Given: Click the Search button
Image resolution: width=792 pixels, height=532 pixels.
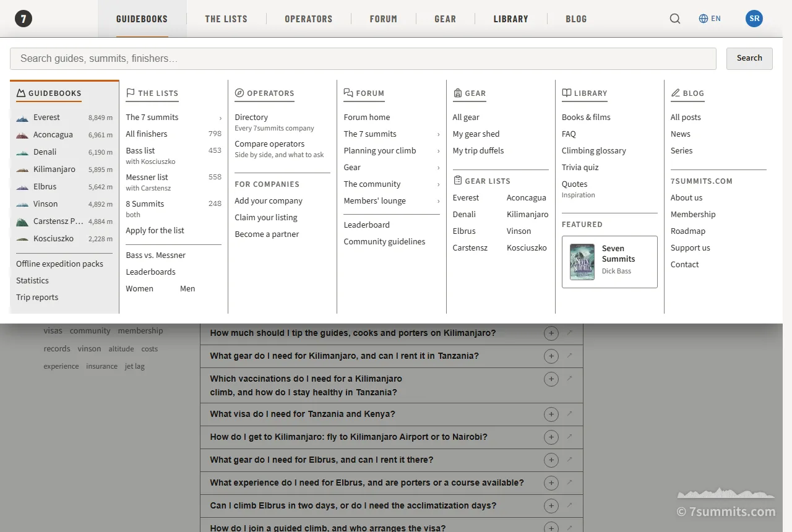Looking at the screenshot, I should pyautogui.click(x=749, y=58).
